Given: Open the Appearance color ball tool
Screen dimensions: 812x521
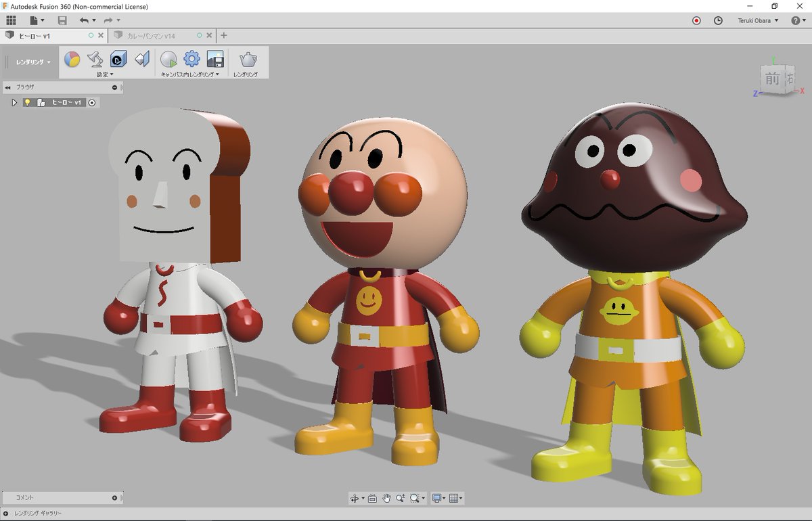Looking at the screenshot, I should (x=72, y=60).
